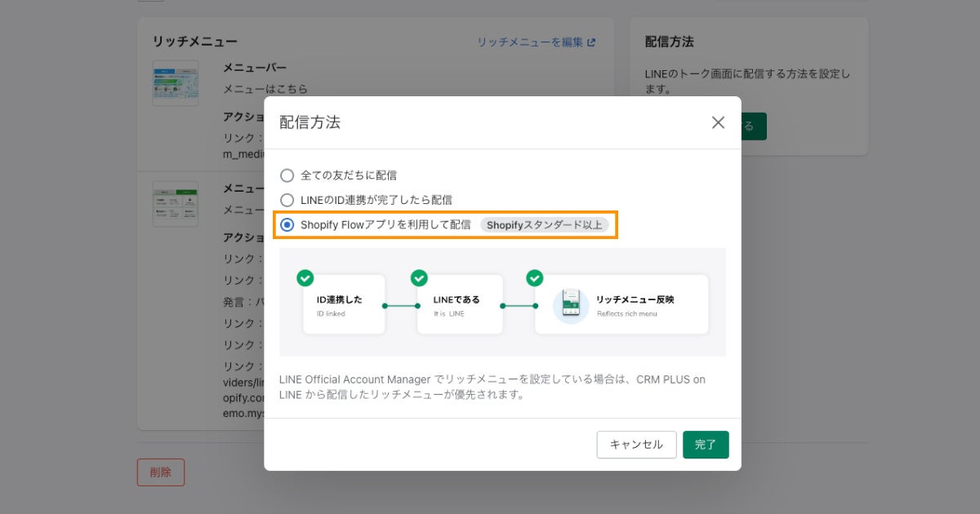Click the キャンセル button
980x514 pixels.
636,445
